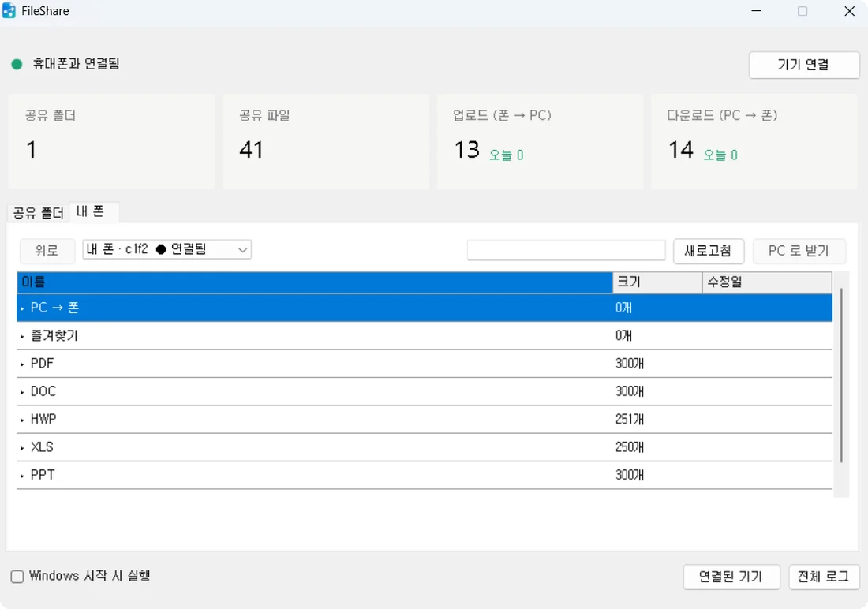Click the green connection status dot
Screen dimensions: 868x609
(17, 64)
